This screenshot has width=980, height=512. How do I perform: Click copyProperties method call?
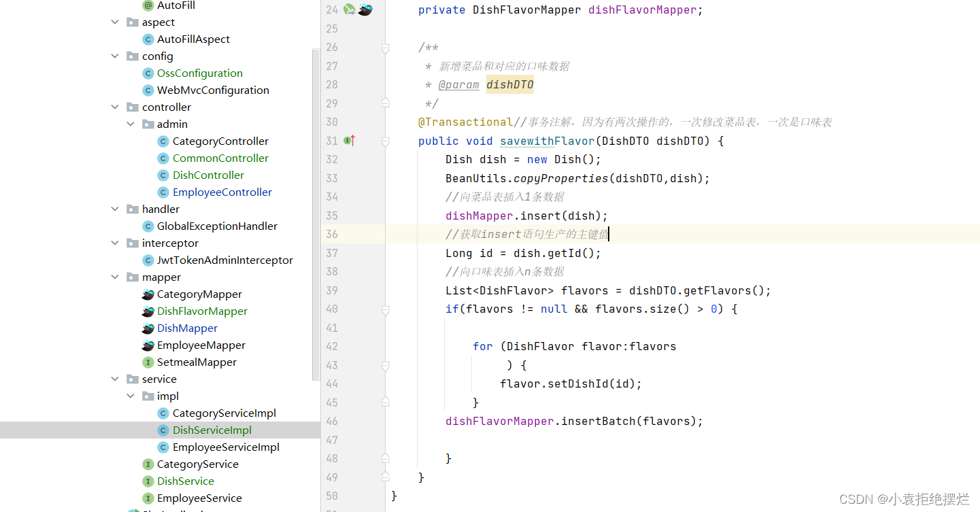(x=560, y=178)
